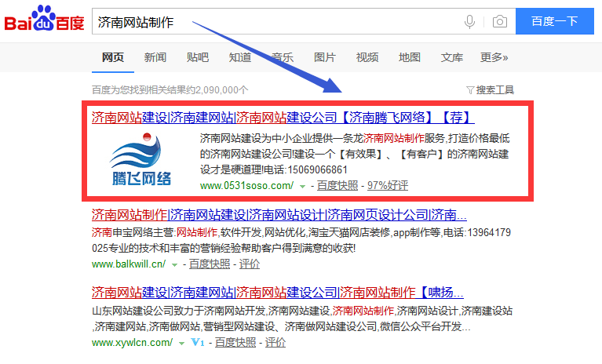Open the 啸扬 result title link
602x364 pixels.
[278, 293]
